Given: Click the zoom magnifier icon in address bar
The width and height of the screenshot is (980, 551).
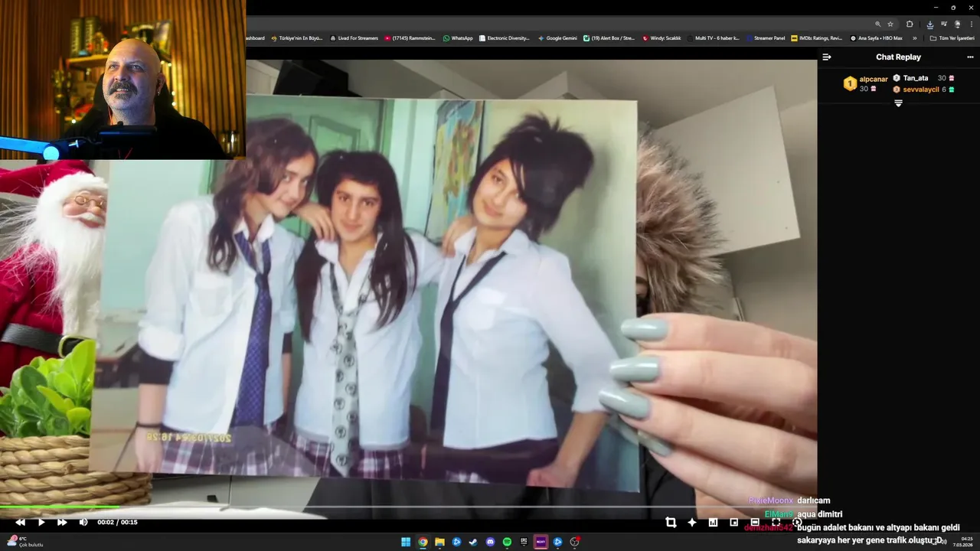Looking at the screenshot, I should pos(877,24).
